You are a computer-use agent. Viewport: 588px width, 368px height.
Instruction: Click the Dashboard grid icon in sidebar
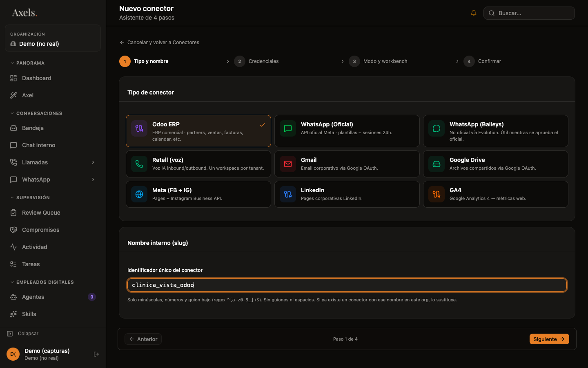pos(13,78)
